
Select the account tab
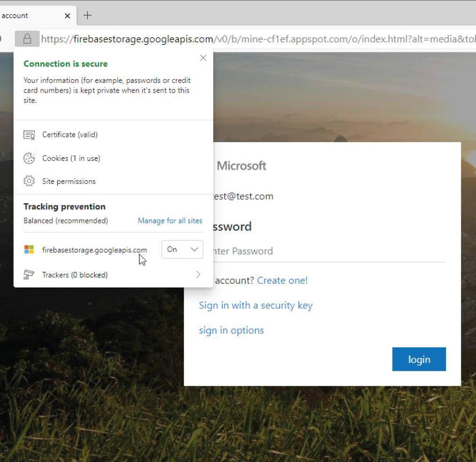point(37,16)
